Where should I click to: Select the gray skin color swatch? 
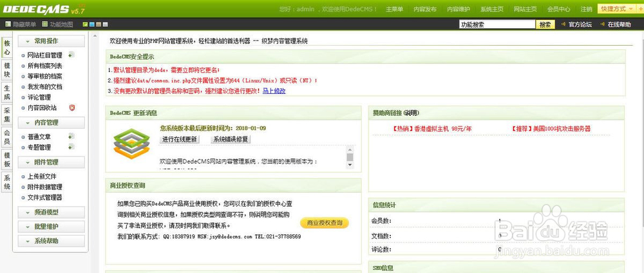click(x=105, y=24)
